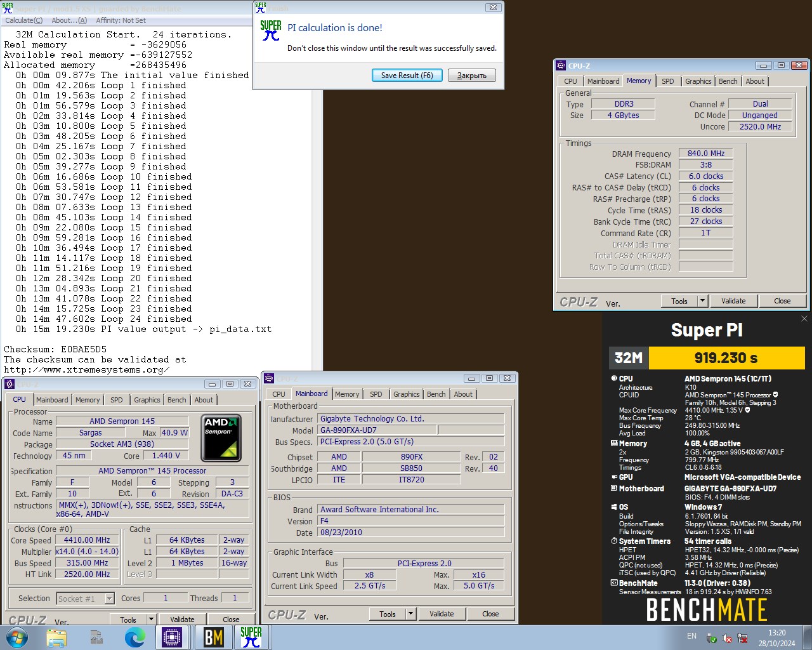Screen dimensions: 812x650
Task: Close the BenchMate result panel with X
Action: [804, 319]
